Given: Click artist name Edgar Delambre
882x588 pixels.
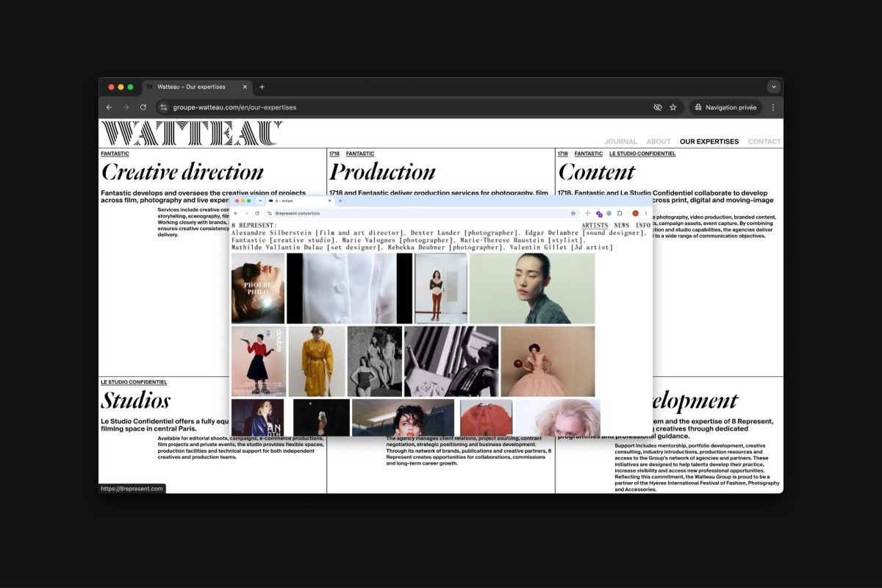Looking at the screenshot, I should click(x=553, y=233).
